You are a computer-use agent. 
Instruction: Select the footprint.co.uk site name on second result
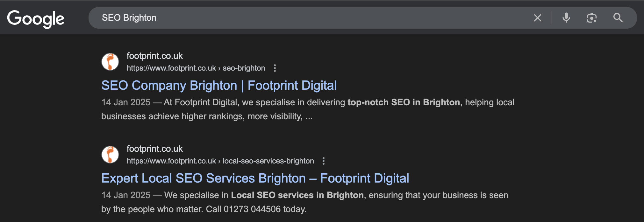[x=154, y=149]
